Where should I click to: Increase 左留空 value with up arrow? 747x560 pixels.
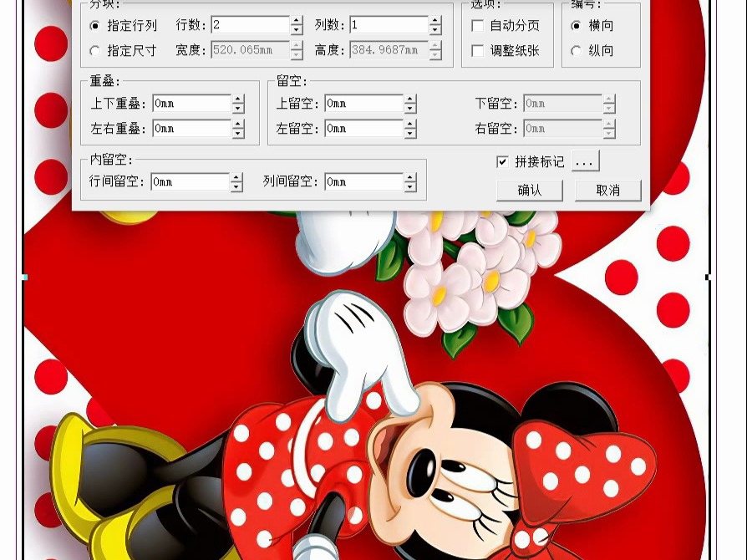[410, 124]
